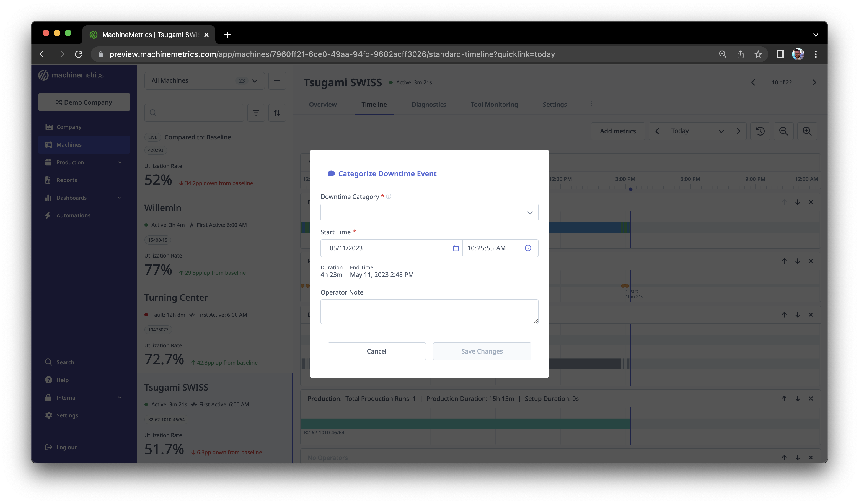The height and width of the screenshot is (504, 859).
Task: Click the green K2-62-1010-46/64 production bar
Action: click(465, 424)
